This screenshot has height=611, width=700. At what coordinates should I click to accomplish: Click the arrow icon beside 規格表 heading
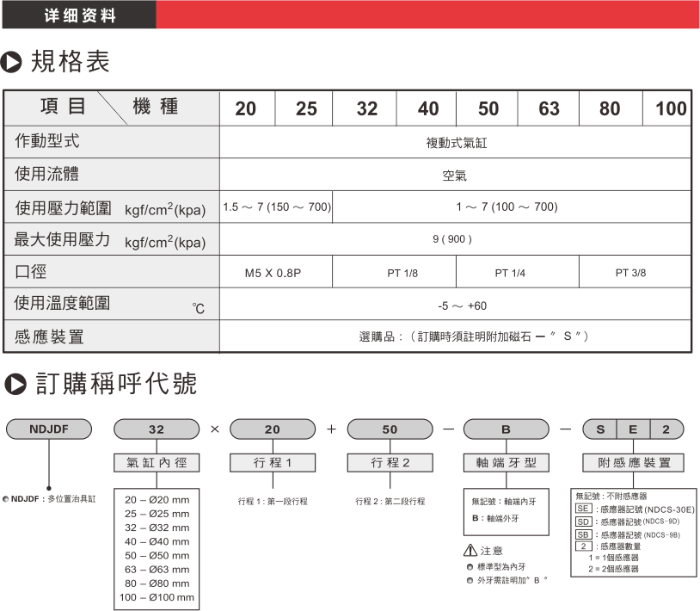13,62
